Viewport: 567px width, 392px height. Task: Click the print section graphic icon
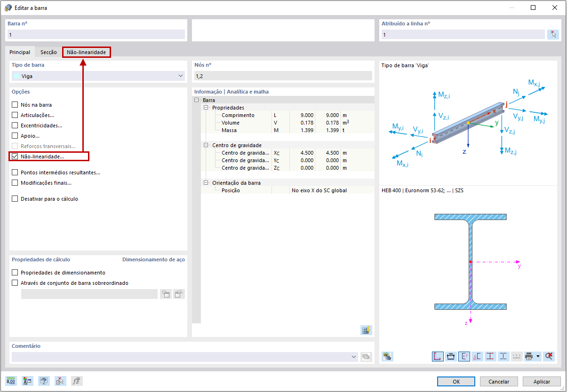[x=529, y=356]
